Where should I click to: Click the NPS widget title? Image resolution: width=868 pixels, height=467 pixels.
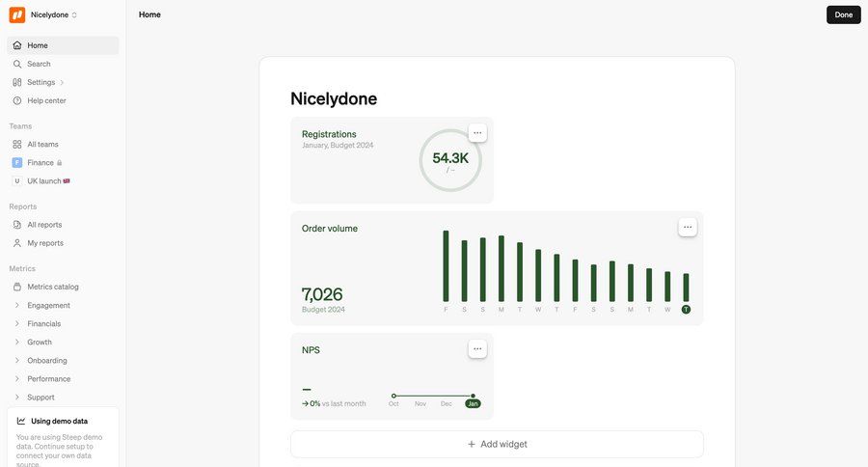(311, 350)
